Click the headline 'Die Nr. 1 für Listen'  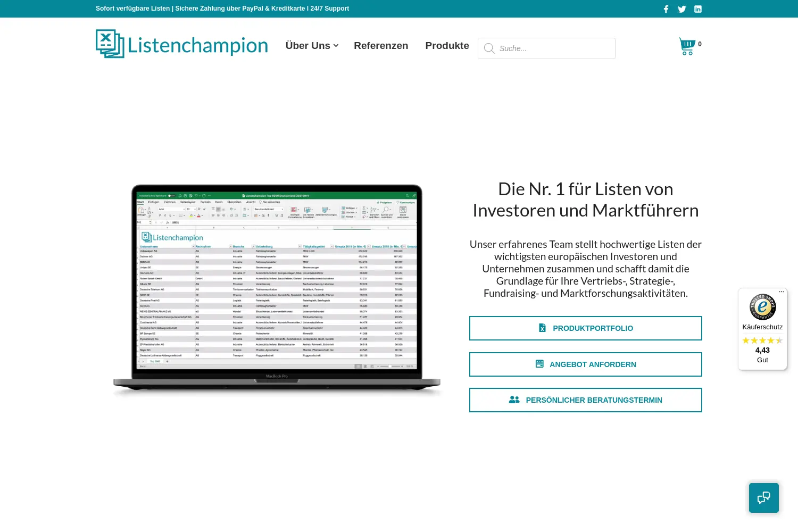[x=586, y=200]
